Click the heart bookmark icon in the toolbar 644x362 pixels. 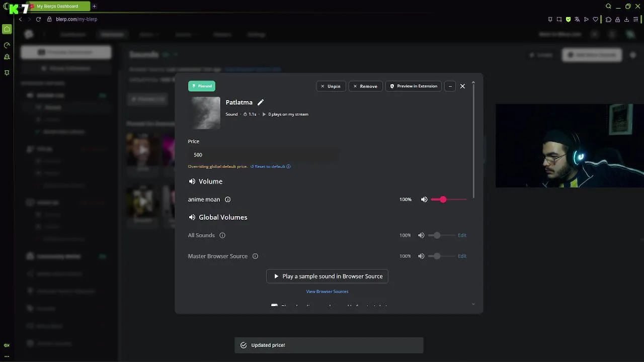tap(596, 19)
